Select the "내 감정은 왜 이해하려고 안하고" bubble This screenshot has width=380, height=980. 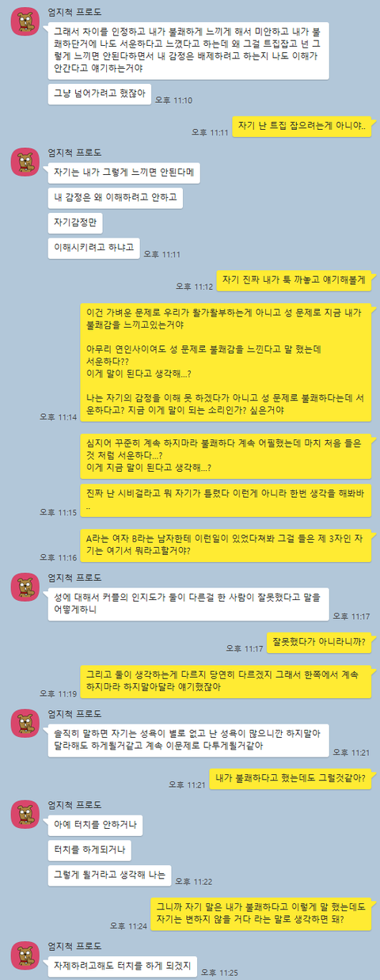click(x=115, y=194)
